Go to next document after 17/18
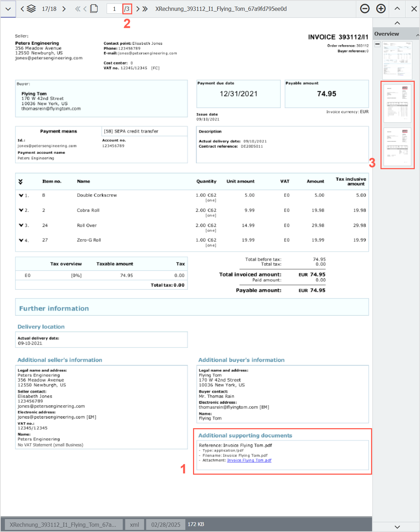This screenshot has height=532, width=420. coord(64,9)
